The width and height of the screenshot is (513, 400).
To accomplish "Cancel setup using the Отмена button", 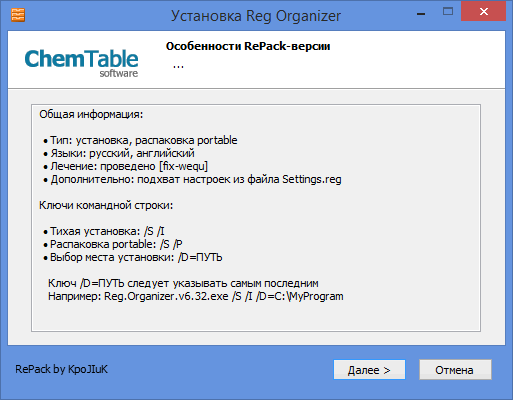I will click(455, 370).
